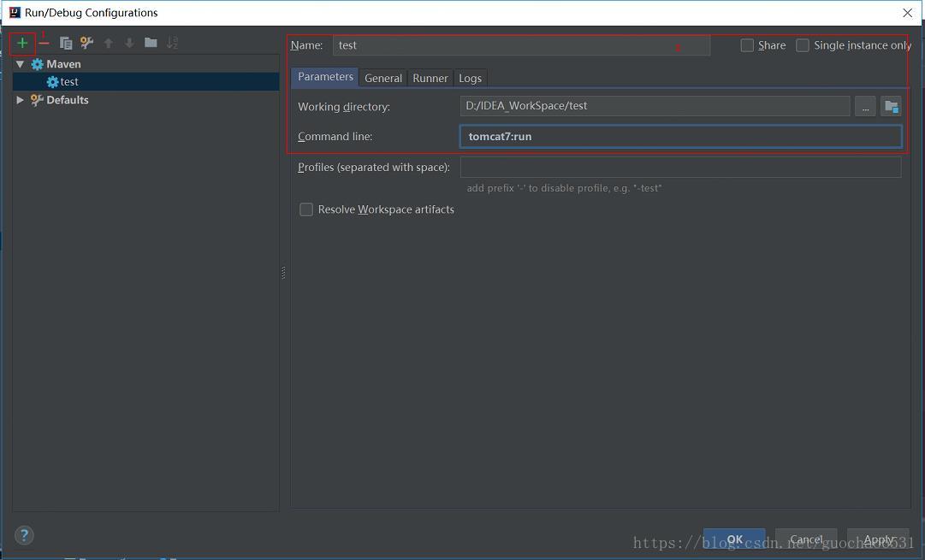Select the Defaults node label

coord(68,100)
